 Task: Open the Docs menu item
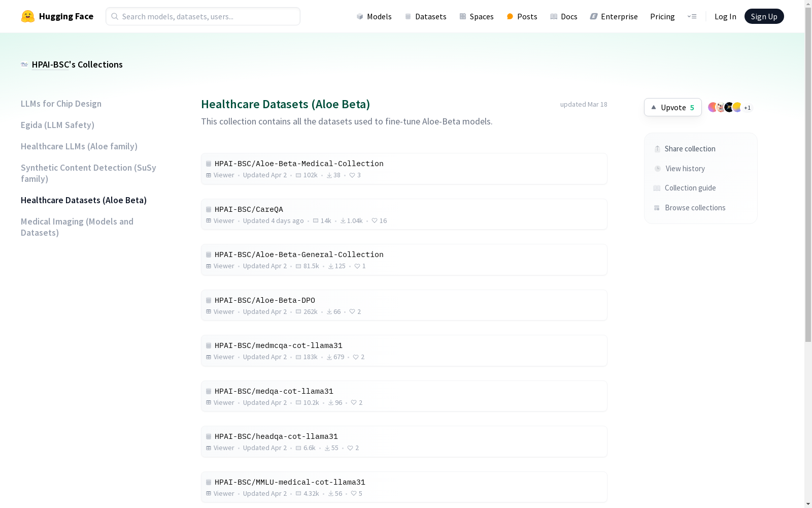[x=564, y=16]
